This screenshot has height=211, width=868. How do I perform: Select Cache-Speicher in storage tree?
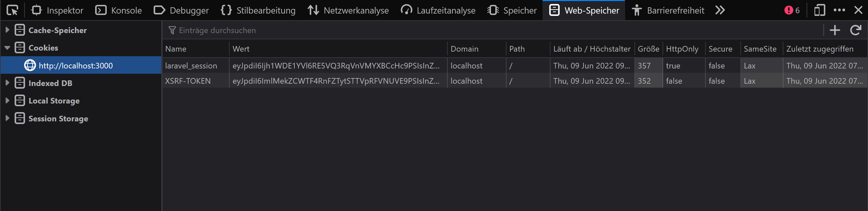point(57,30)
